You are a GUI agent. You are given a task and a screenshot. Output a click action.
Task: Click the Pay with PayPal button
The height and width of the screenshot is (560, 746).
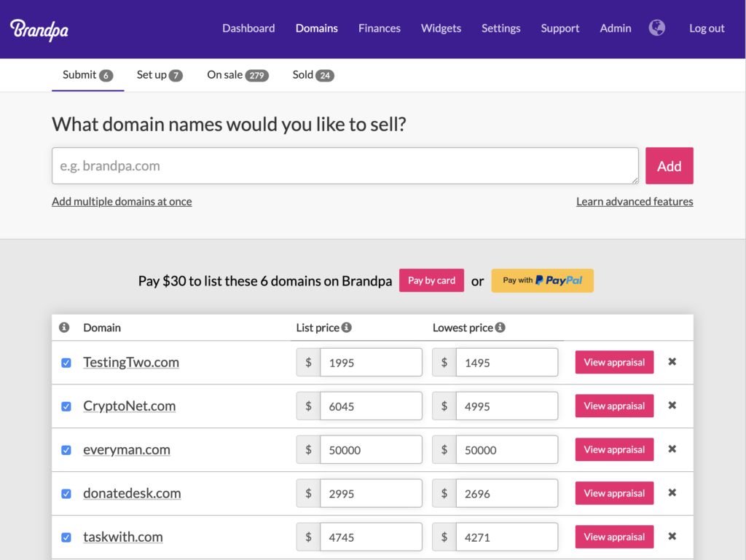pos(542,280)
